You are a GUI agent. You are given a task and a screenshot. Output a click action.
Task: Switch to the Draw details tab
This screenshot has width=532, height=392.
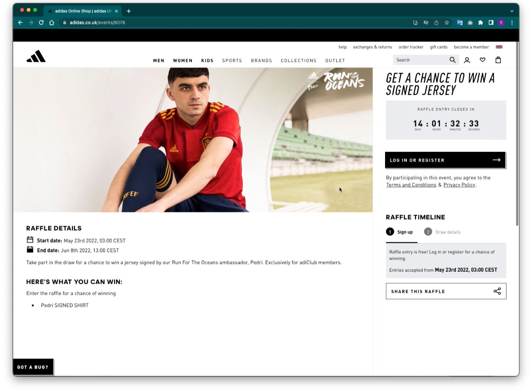(x=443, y=232)
